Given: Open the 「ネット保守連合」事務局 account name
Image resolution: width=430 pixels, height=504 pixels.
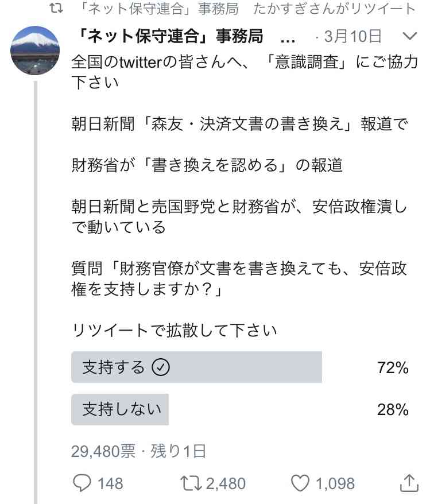Looking at the screenshot, I should coord(171,36).
